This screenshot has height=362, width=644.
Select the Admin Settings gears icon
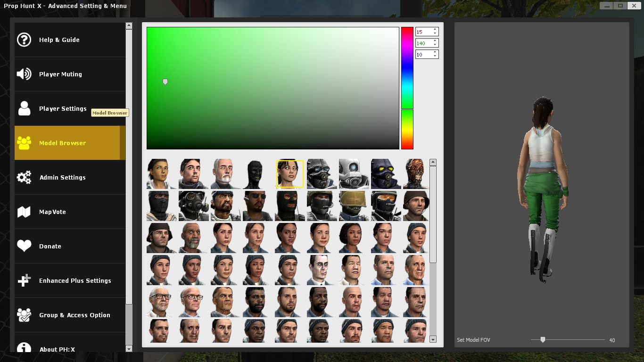pyautogui.click(x=24, y=177)
